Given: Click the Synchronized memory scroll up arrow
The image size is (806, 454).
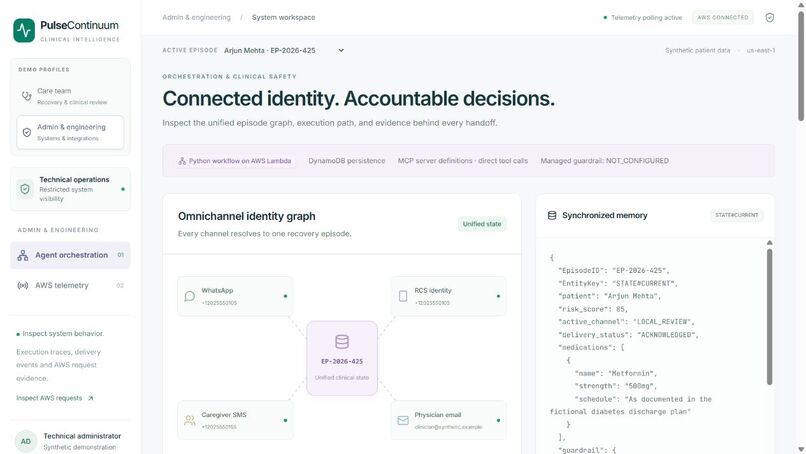Looking at the screenshot, I should tap(770, 243).
